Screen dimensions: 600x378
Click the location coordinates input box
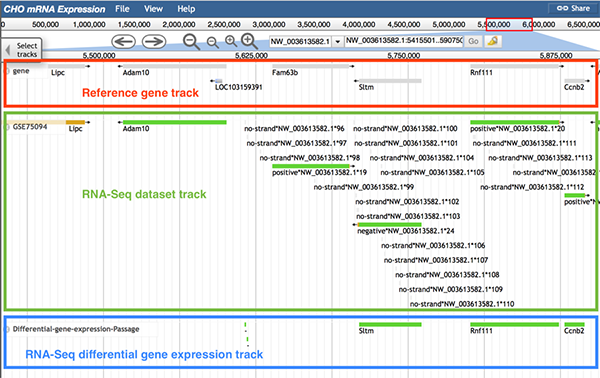[404, 41]
